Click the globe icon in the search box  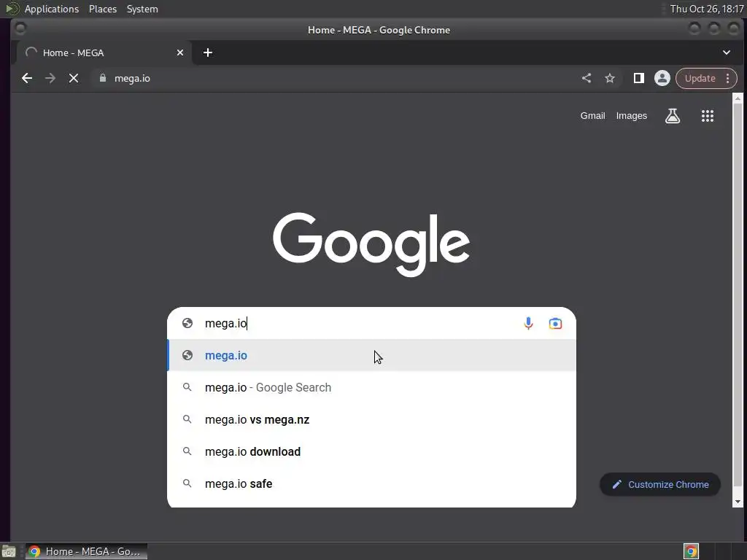coord(187,323)
